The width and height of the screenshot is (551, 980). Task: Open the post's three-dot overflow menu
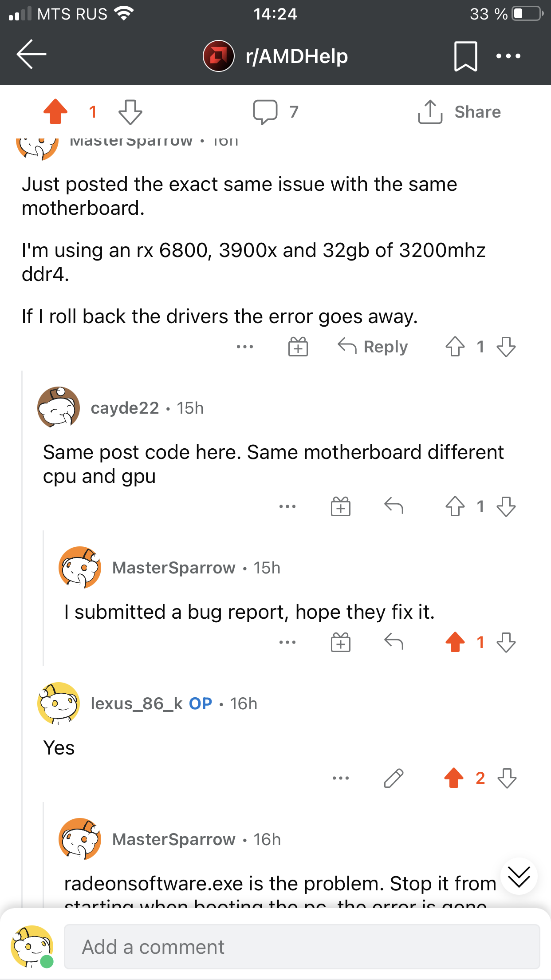pos(508,56)
